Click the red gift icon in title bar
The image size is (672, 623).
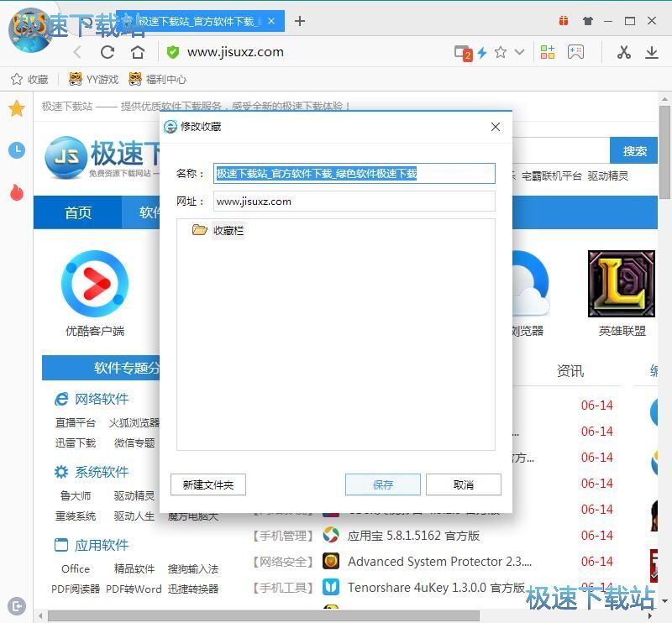(x=564, y=20)
